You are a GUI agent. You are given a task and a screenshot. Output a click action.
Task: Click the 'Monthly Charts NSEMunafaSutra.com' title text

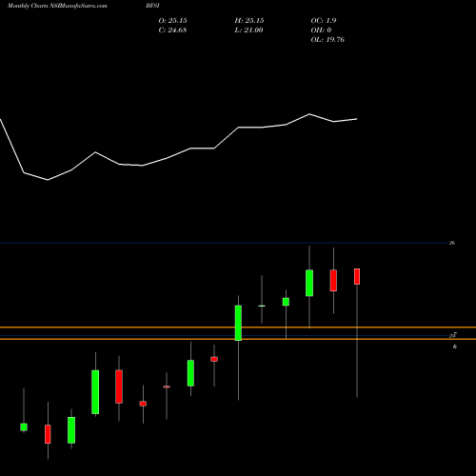coord(57,6)
